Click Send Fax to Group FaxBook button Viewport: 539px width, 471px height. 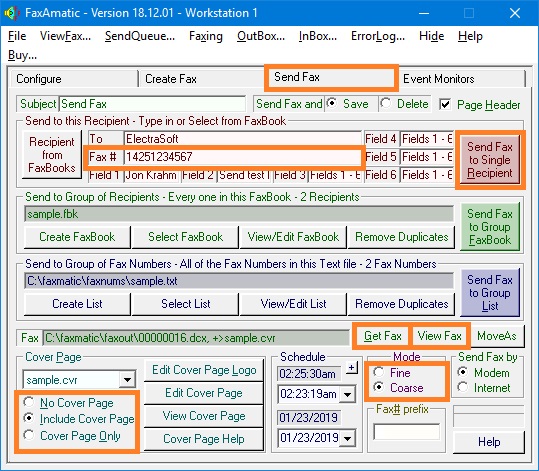pyautogui.click(x=490, y=227)
